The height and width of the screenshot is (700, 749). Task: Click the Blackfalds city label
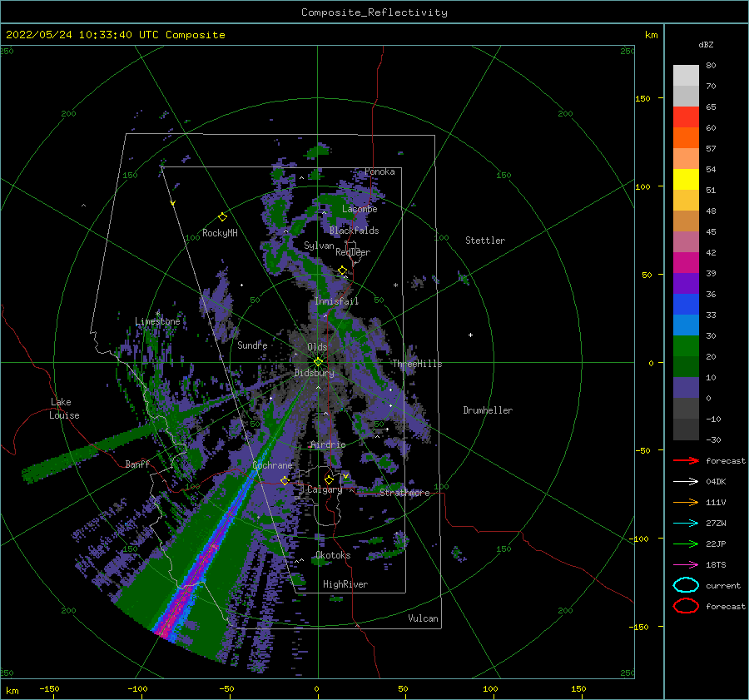pyautogui.click(x=354, y=231)
